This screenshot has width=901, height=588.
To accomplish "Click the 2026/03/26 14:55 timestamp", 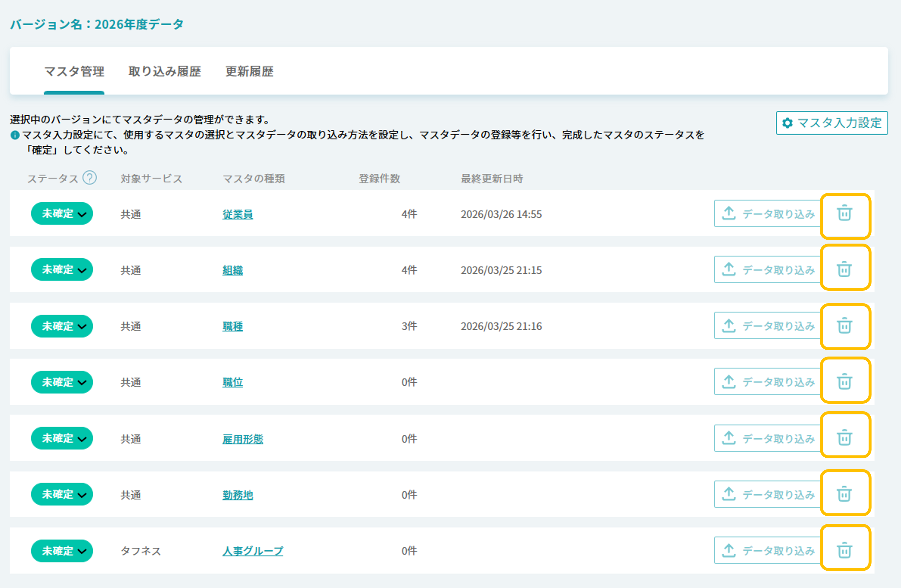I will click(x=501, y=214).
